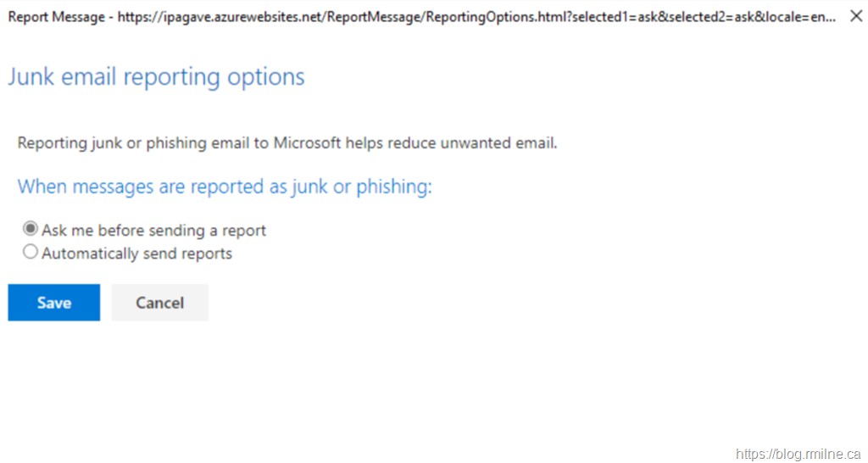Close the Report Message dialog window
This screenshot has width=868, height=463.
(855, 16)
